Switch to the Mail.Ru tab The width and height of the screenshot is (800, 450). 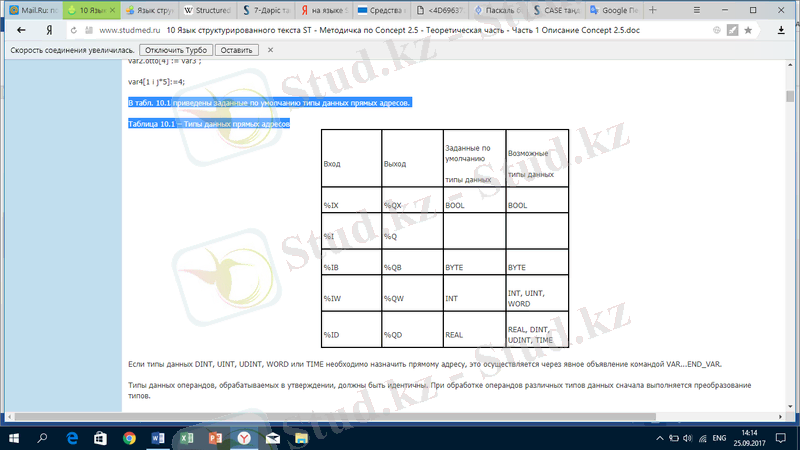pos(34,10)
